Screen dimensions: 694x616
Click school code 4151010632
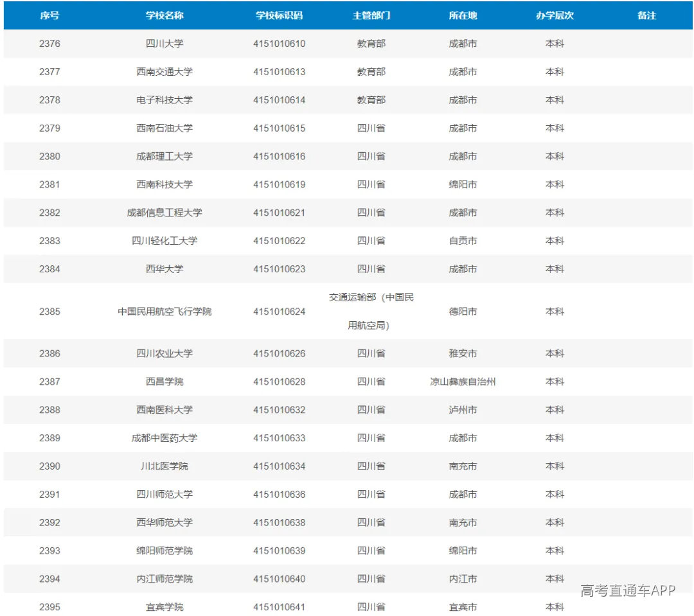tap(280, 410)
